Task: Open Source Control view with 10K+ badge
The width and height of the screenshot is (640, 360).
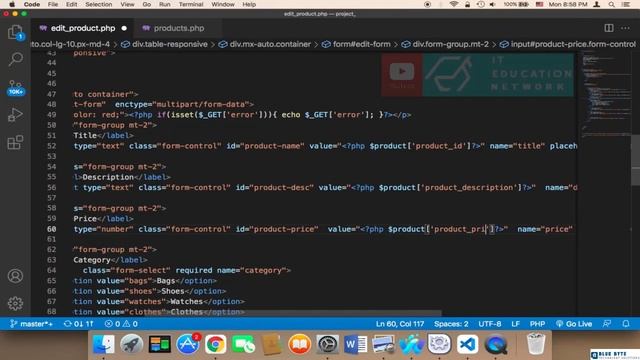Action: click(15, 87)
